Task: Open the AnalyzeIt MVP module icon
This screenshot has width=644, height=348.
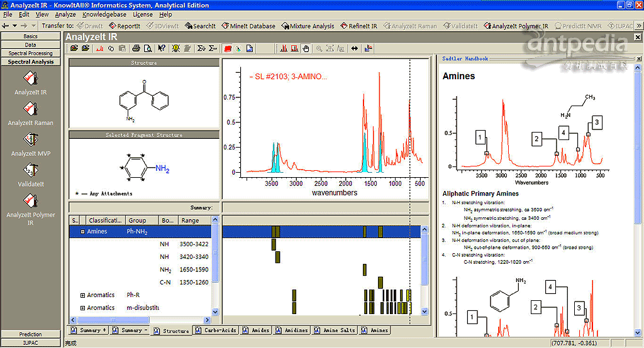Action: coord(30,139)
